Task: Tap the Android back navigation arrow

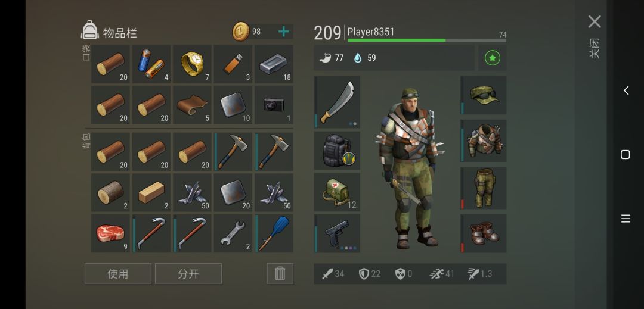Action: pos(626,90)
